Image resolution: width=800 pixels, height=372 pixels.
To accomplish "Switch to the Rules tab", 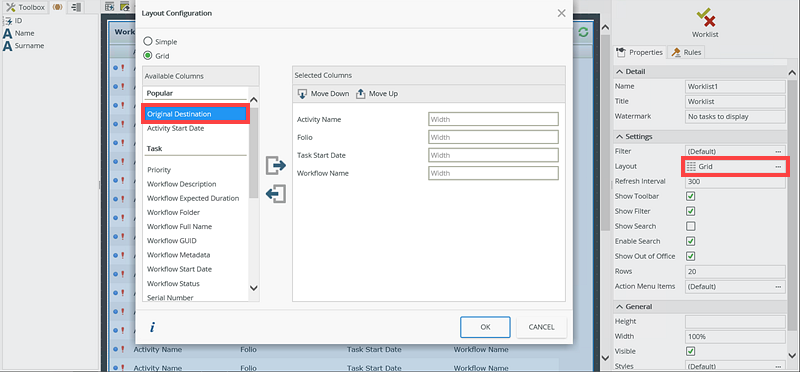I will point(686,52).
